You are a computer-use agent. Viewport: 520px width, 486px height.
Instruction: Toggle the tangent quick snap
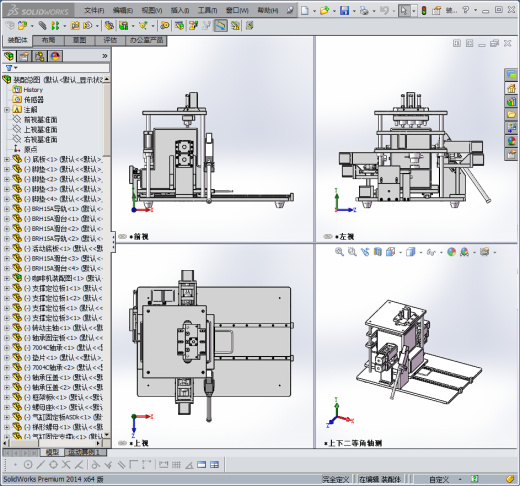(95, 465)
